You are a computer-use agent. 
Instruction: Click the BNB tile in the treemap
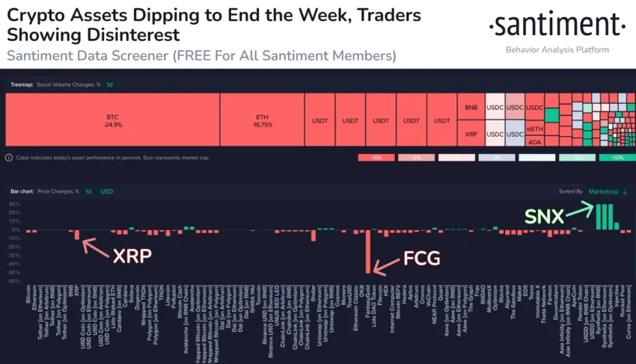tap(471, 107)
